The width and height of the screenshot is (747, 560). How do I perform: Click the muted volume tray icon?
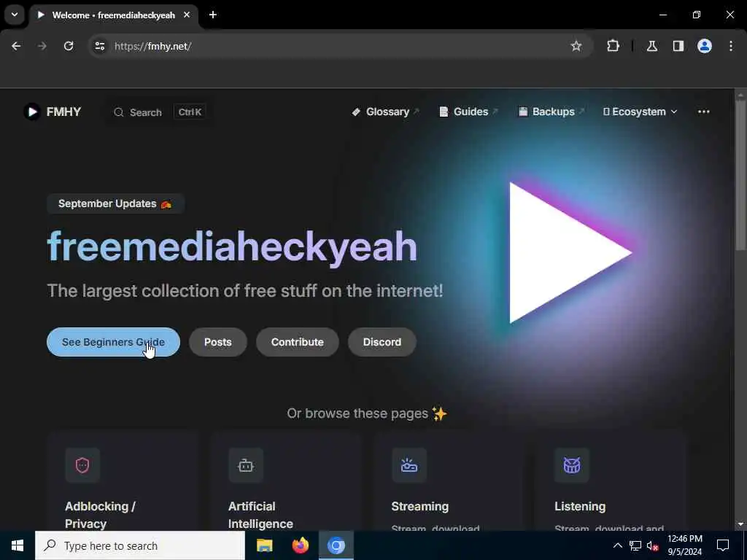(652, 545)
